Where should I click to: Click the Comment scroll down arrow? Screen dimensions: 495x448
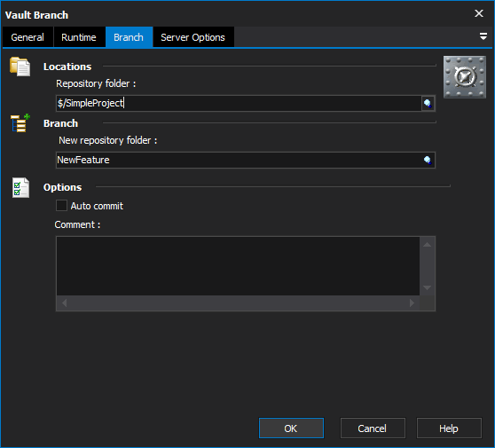(427, 287)
